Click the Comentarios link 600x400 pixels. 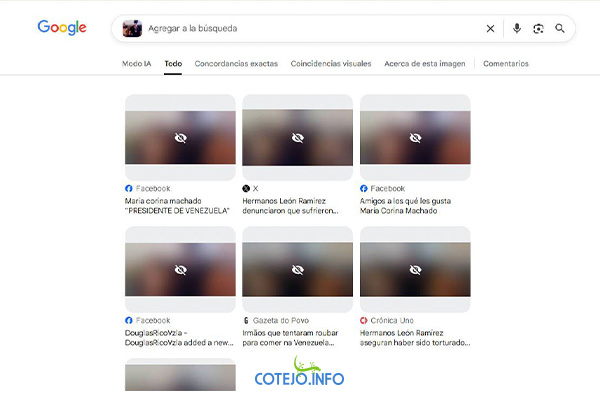pos(506,64)
